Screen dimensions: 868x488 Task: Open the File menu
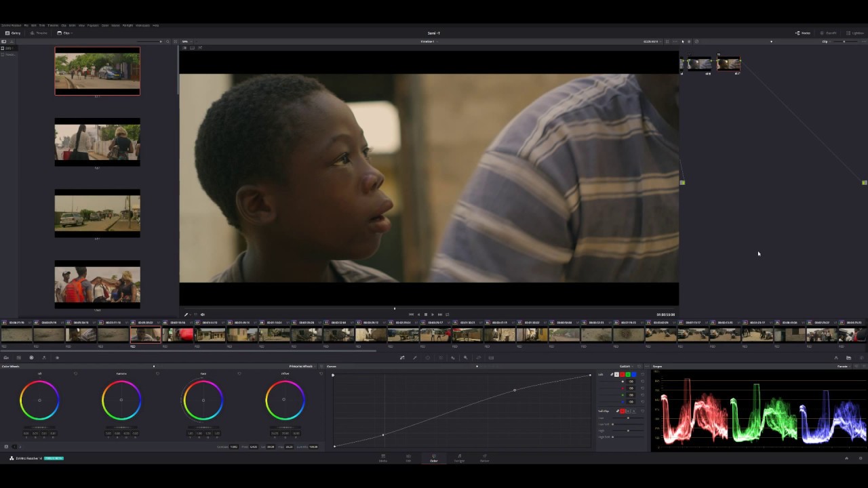[x=26, y=25]
